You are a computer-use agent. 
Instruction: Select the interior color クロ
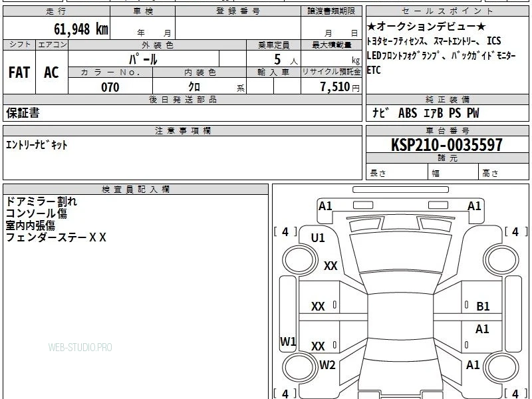click(194, 87)
